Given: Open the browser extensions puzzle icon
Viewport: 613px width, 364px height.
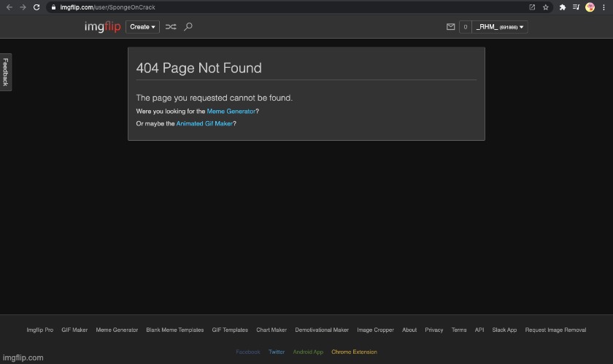Looking at the screenshot, I should tap(562, 7).
